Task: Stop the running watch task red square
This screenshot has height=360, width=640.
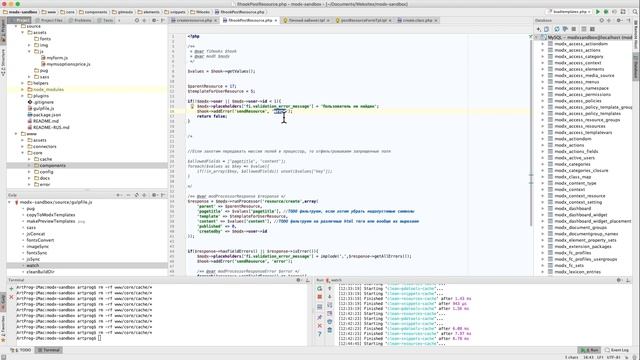Action: point(320,297)
